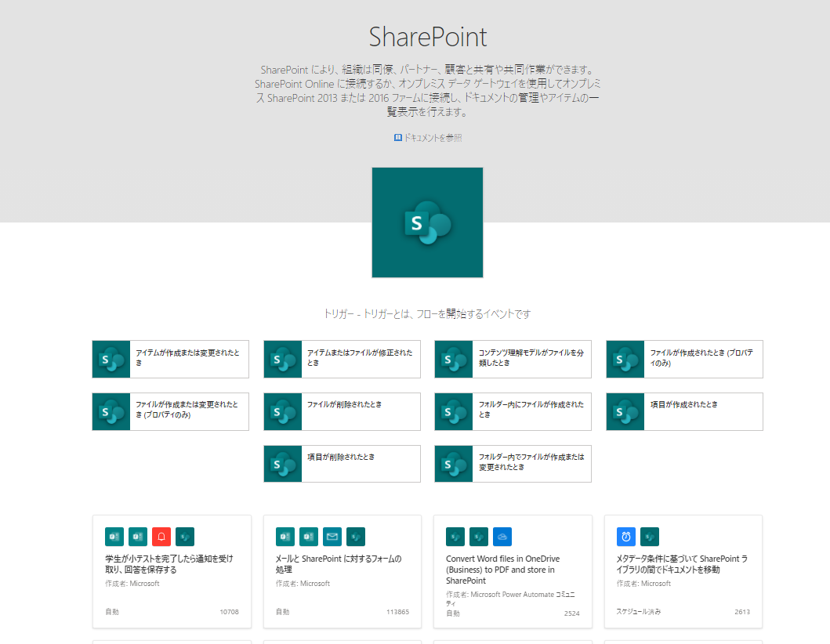Select the 'フォルダー内でファイルが作成または変更されたとき' trigger label
Image resolution: width=830 pixels, height=644 pixels.
[x=531, y=462]
